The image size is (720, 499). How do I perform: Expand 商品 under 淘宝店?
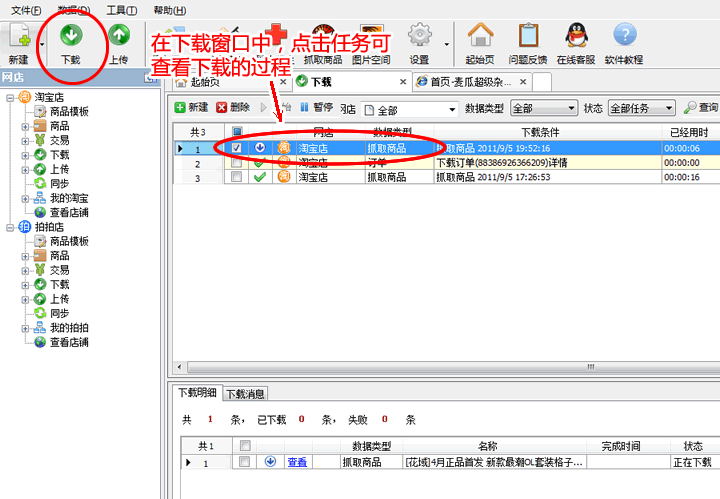25,127
